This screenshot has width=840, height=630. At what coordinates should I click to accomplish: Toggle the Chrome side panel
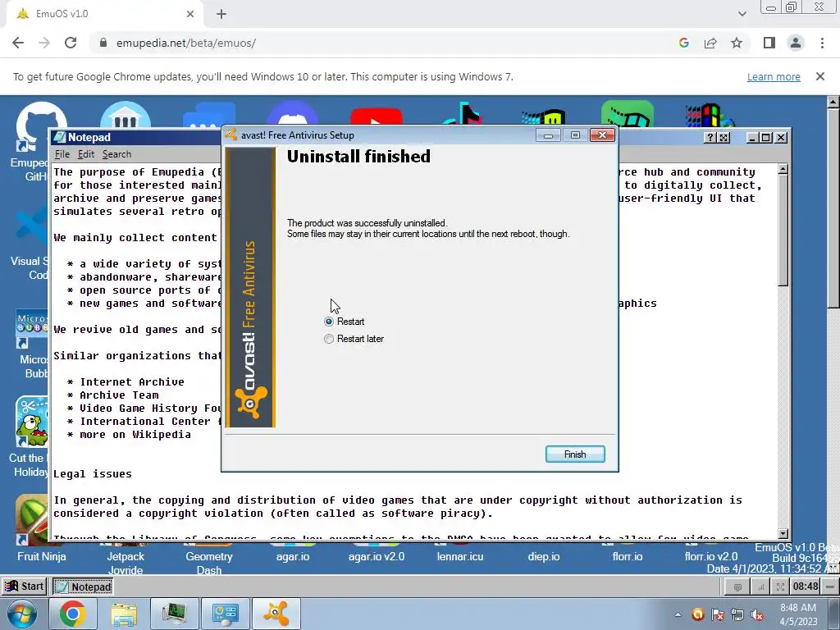click(x=769, y=43)
